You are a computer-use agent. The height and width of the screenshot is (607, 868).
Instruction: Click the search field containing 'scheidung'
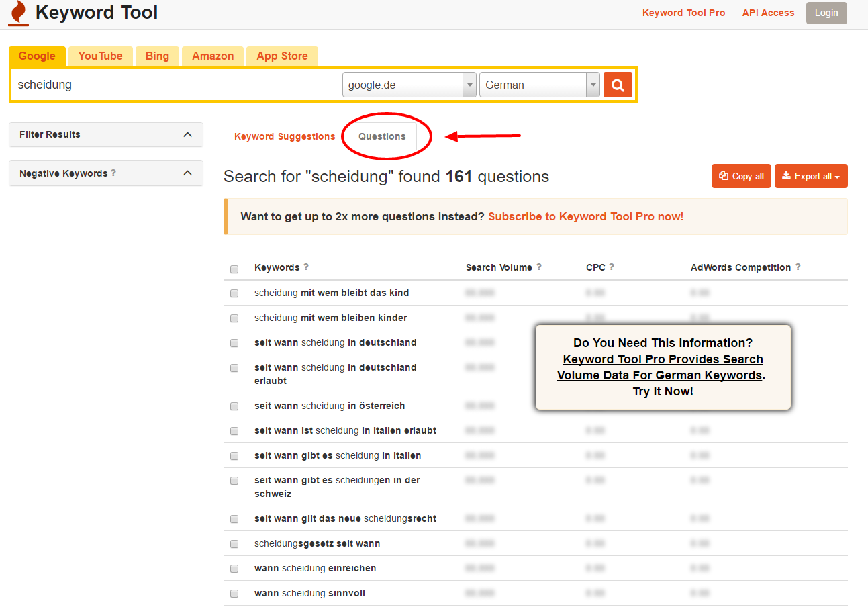[x=176, y=85]
